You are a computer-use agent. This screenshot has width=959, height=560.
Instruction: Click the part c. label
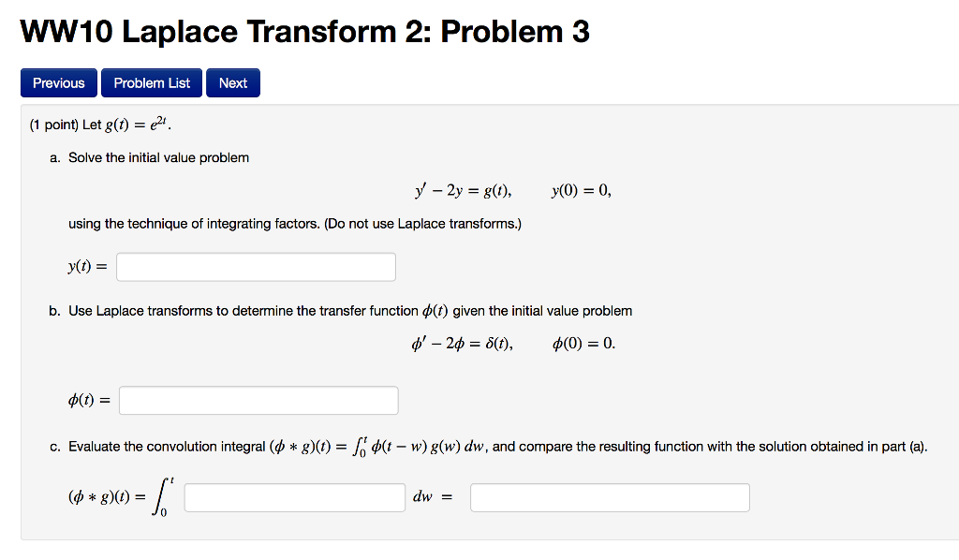53,446
